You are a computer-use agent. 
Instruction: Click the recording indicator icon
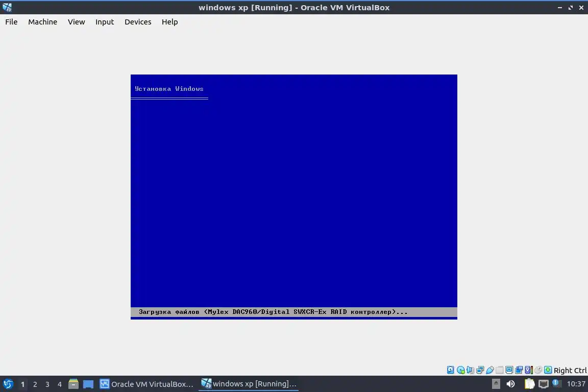[x=519, y=370]
